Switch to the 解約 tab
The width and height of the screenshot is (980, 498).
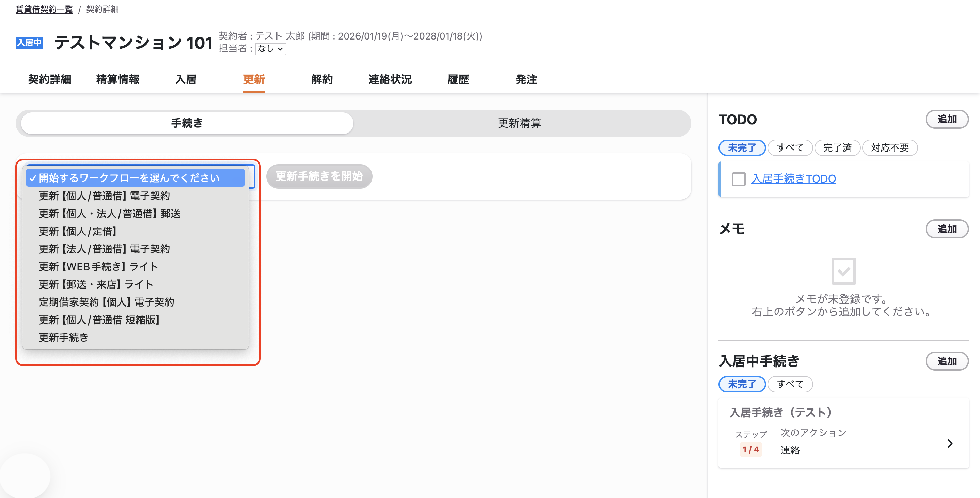tap(322, 79)
